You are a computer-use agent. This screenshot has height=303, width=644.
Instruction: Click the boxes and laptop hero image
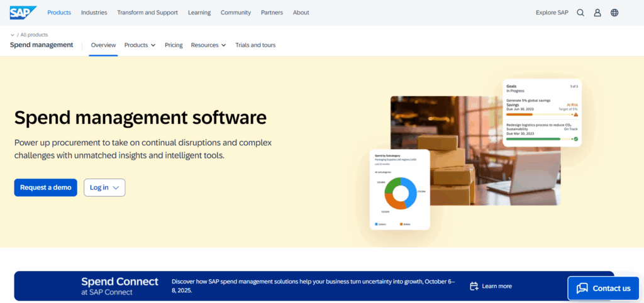(475, 151)
